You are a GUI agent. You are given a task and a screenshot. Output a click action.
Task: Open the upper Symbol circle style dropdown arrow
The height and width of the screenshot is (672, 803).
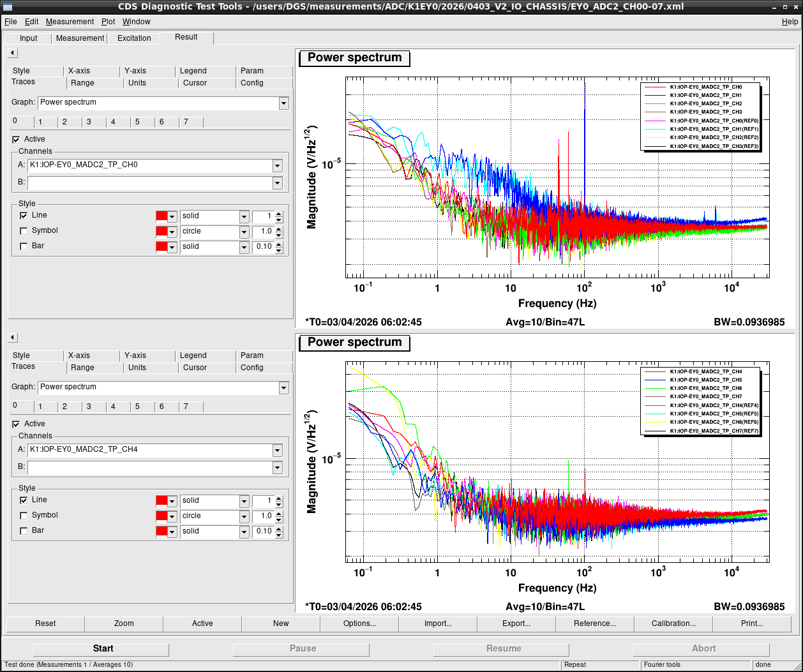tap(244, 232)
